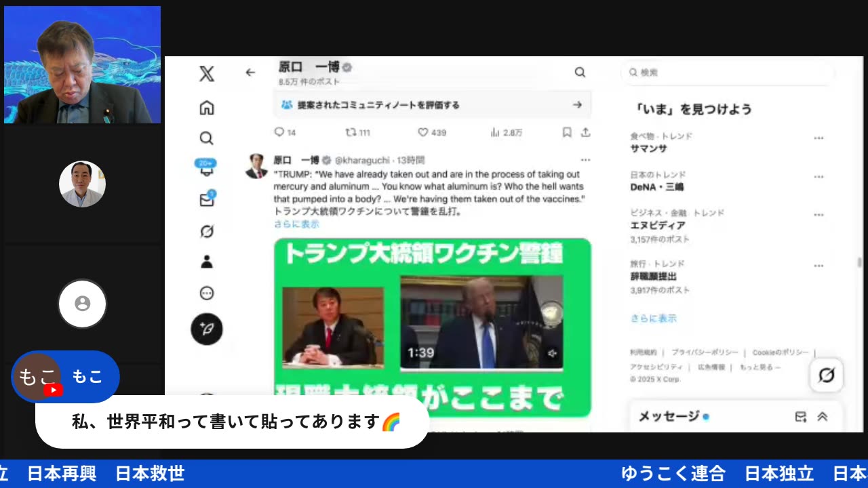
Task: Expand post text via さらに表示
Action: [296, 224]
